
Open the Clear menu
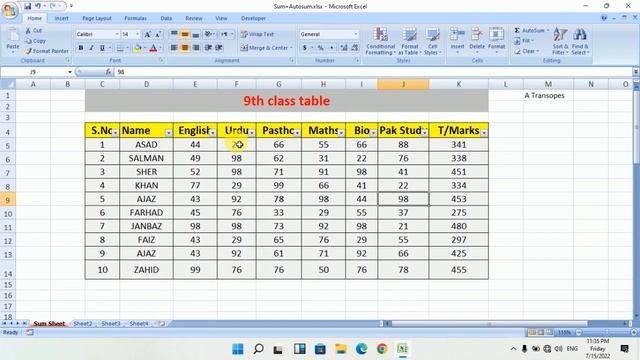click(527, 51)
